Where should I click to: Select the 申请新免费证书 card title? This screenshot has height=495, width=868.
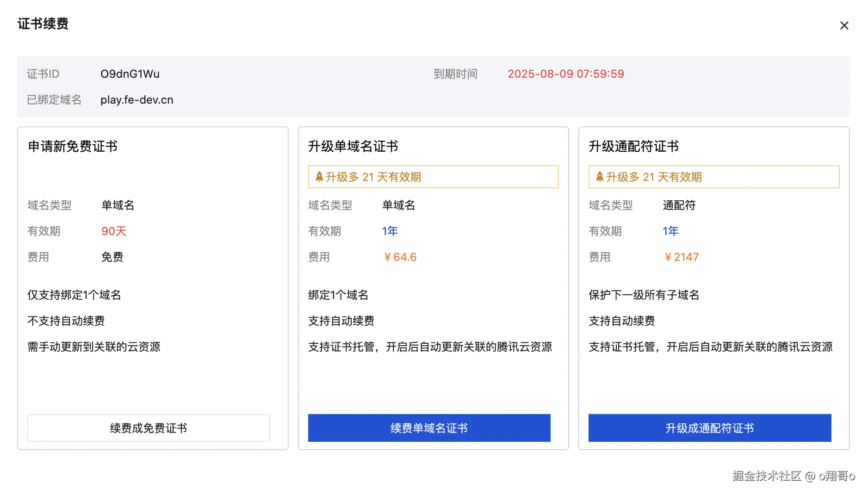click(73, 146)
